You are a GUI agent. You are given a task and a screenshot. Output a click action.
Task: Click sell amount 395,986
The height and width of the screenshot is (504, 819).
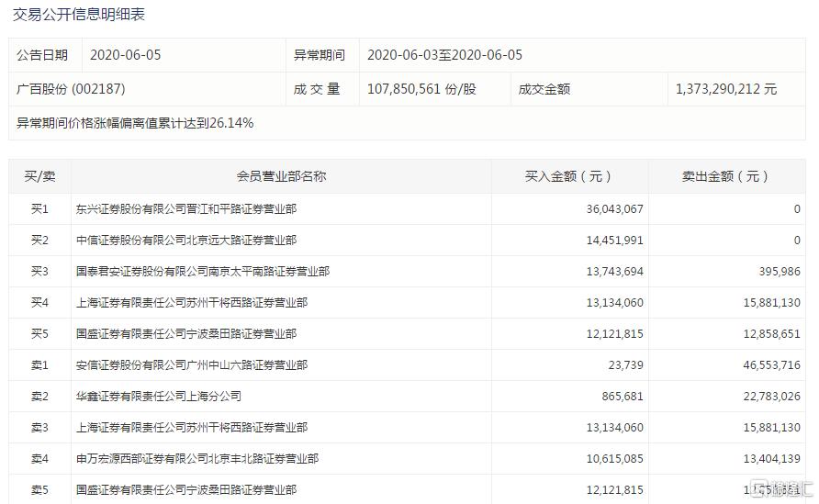coord(780,272)
